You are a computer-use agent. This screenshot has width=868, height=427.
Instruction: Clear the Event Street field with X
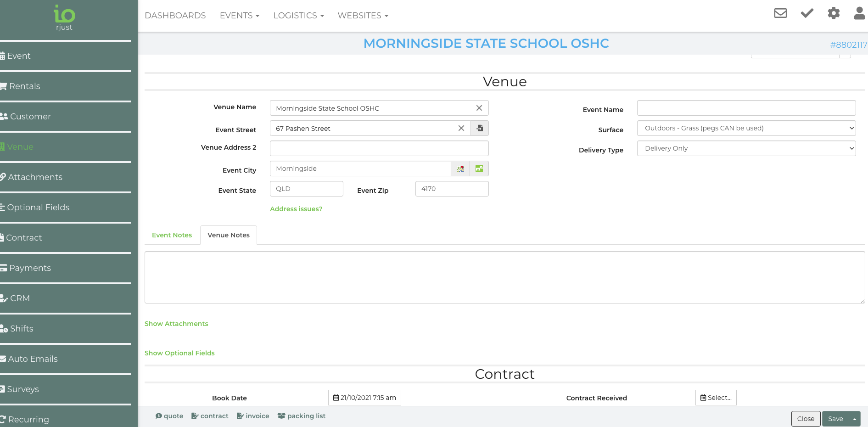(x=461, y=129)
